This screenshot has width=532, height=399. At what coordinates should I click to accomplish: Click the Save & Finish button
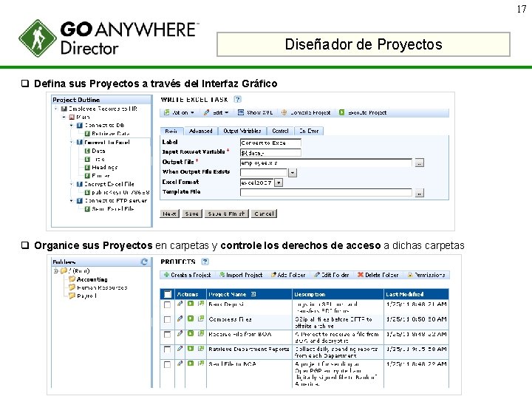click(227, 214)
